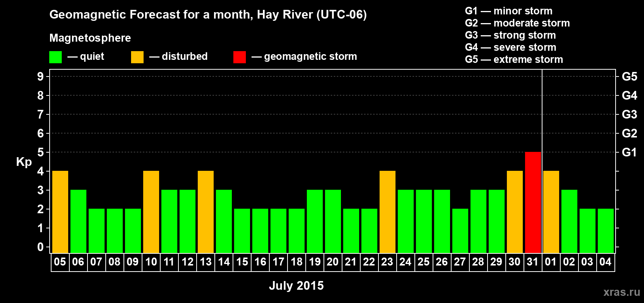Screen dimensions: 644x303
Task: Click the date label 16 on the axis
Action: click(x=260, y=262)
